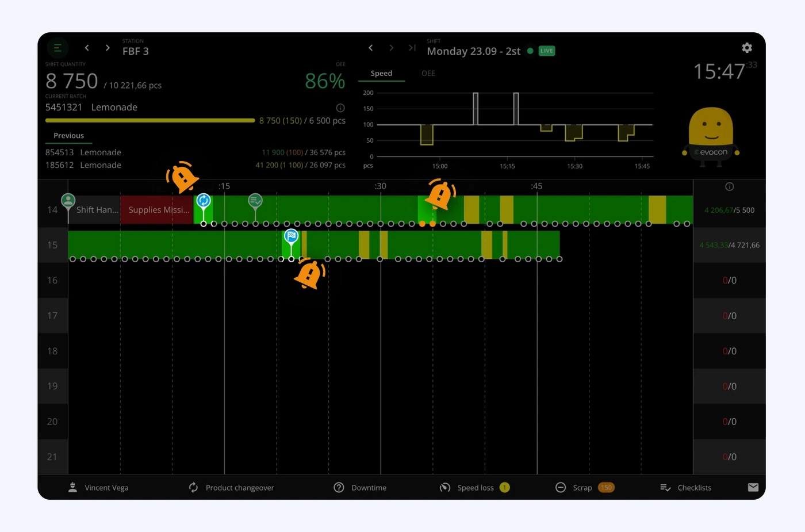This screenshot has height=532, width=805.
Task: Click the timeline info icon above totals
Action: pos(730,187)
